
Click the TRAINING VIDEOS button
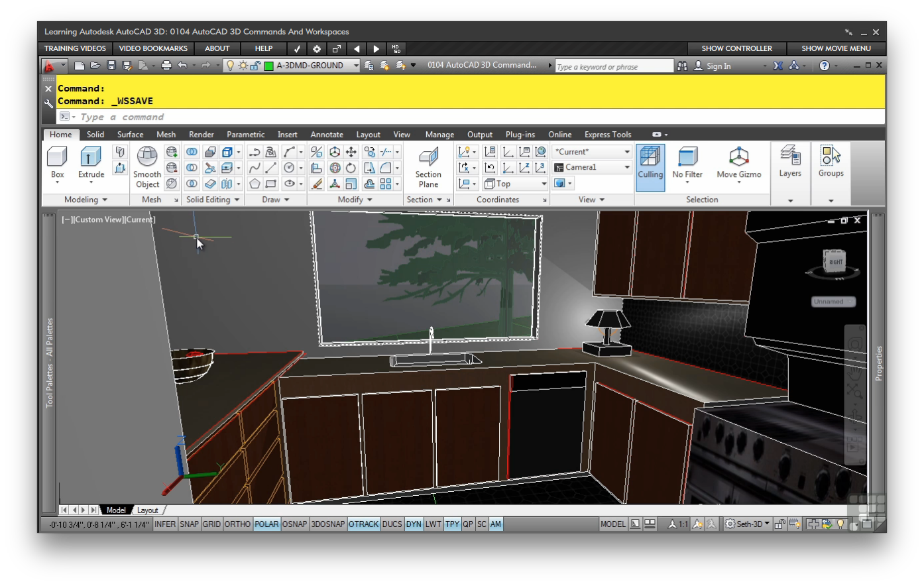click(75, 48)
